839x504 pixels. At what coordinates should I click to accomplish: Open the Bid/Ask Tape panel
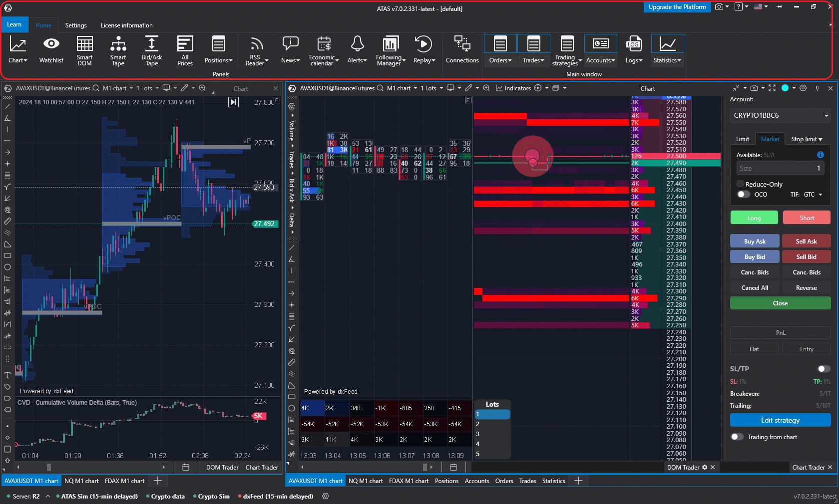click(151, 50)
